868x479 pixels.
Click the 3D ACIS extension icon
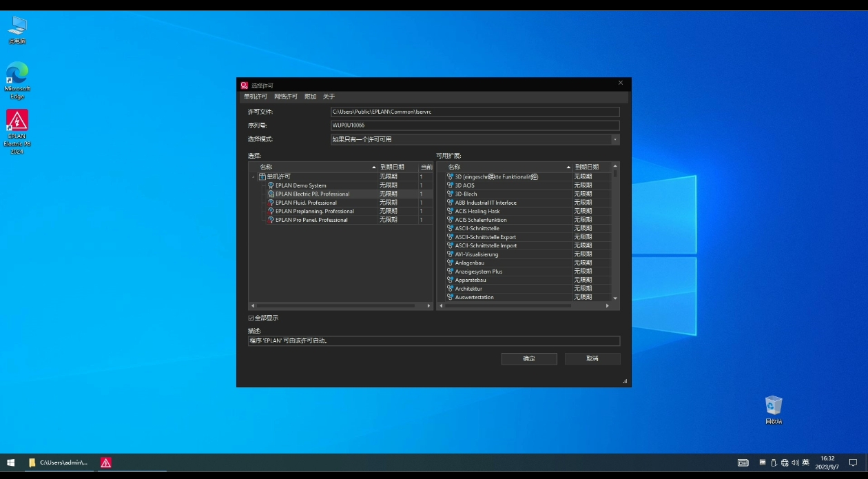point(450,185)
